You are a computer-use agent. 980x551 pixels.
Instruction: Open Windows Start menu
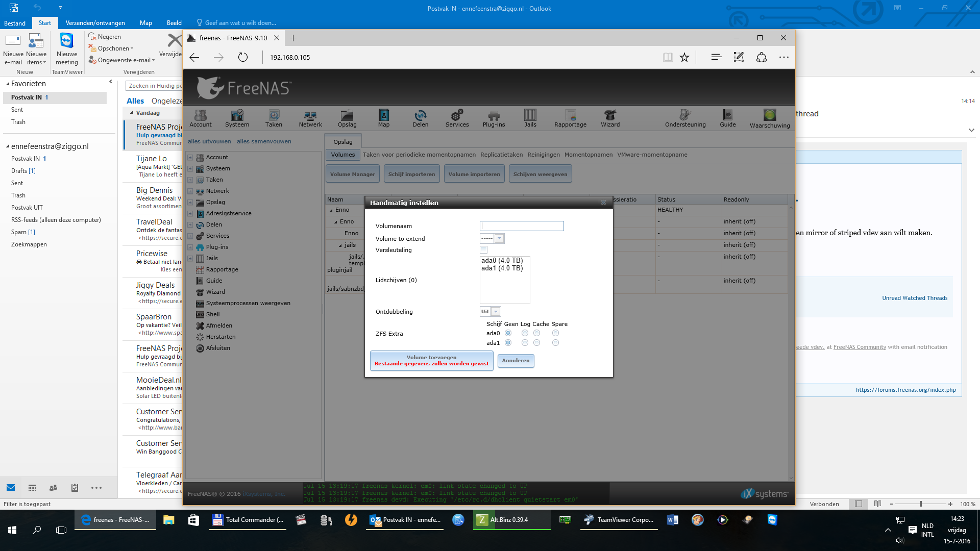point(12,530)
